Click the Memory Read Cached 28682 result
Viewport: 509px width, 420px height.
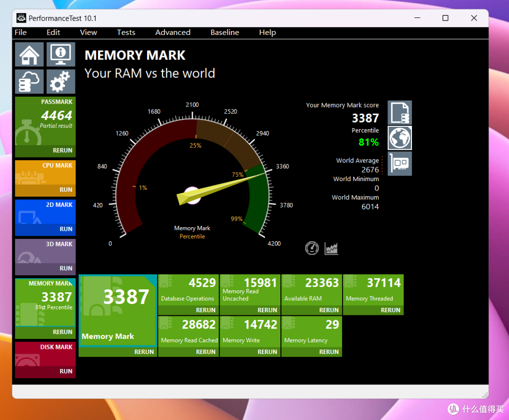pyautogui.click(x=189, y=332)
